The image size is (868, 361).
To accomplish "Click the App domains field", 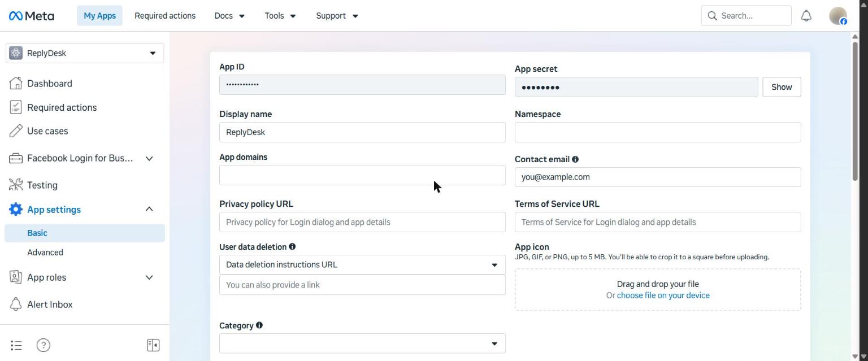I will 362,175.
